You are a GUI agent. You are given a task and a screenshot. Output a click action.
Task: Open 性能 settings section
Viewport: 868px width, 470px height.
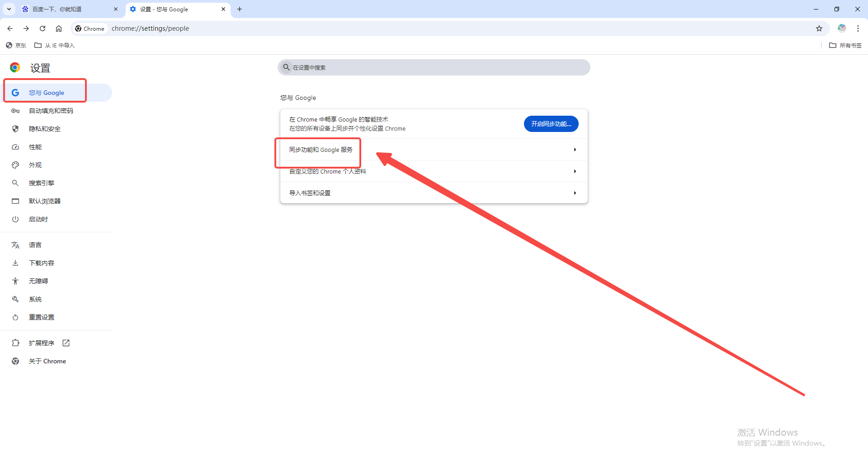(56, 147)
